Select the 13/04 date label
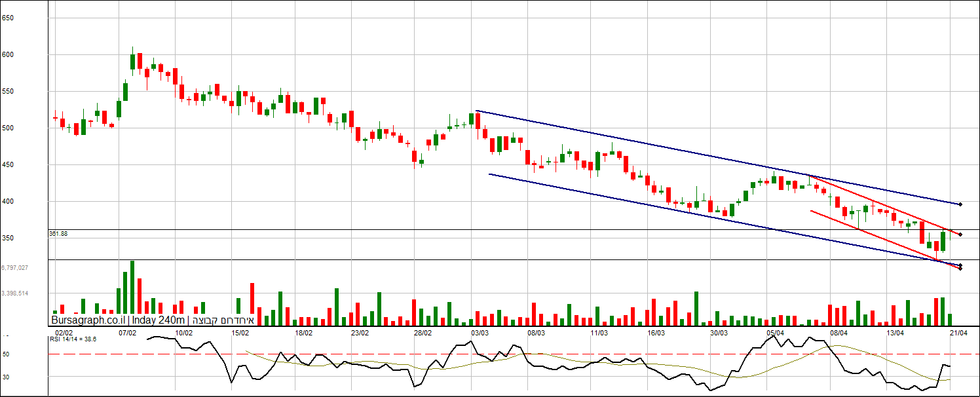980x397 pixels. tap(895, 333)
